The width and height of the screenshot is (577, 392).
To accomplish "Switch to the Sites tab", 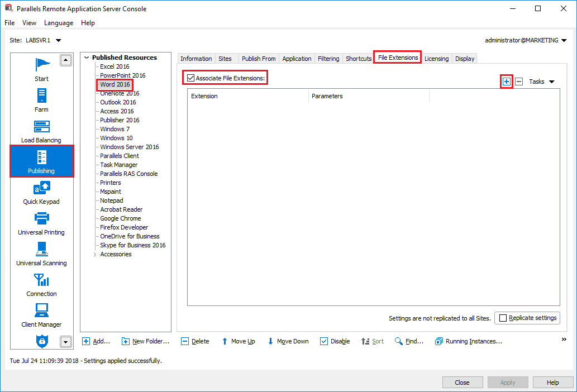I will 225,59.
